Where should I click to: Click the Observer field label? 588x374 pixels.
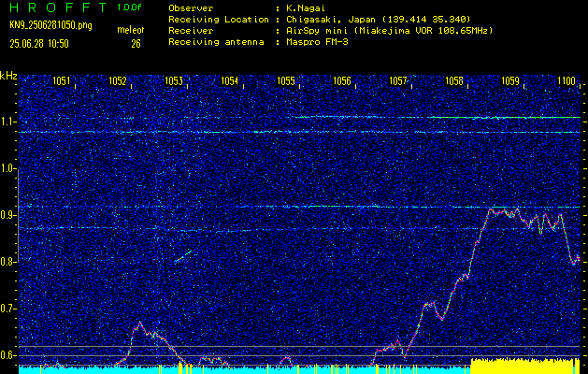click(x=191, y=8)
